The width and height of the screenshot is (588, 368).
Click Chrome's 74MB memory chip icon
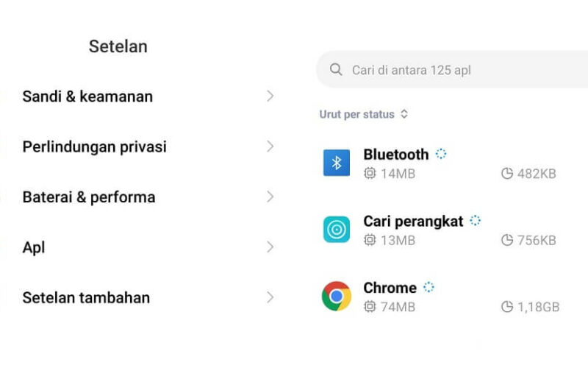pyautogui.click(x=370, y=306)
